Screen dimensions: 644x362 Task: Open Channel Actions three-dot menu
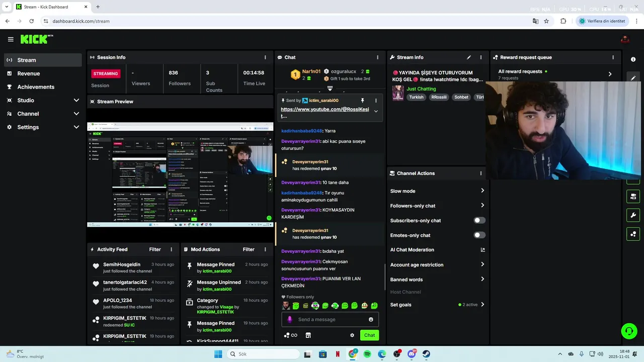(481, 173)
